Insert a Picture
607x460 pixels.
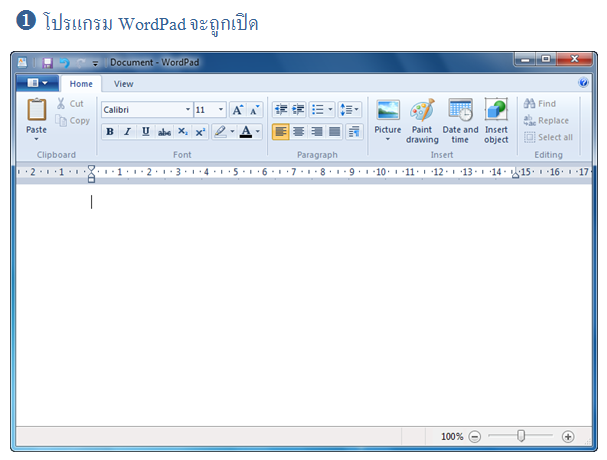click(388, 115)
